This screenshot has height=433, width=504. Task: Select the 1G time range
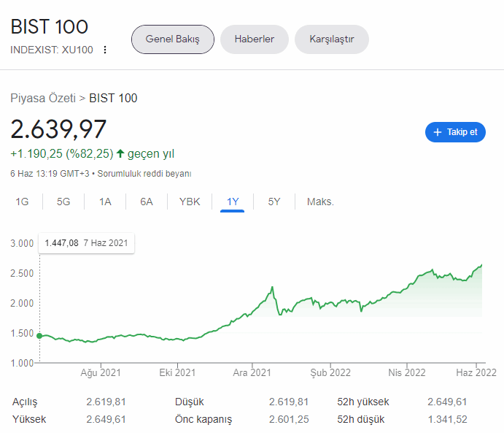22,202
